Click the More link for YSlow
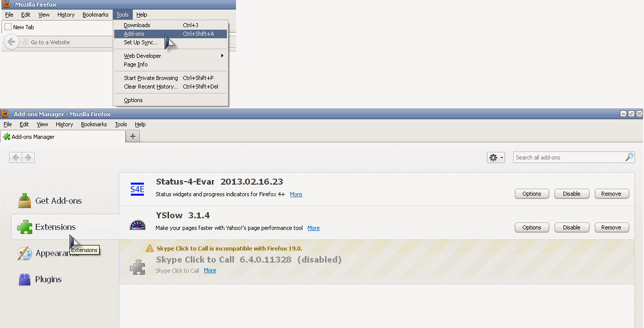The width and height of the screenshot is (644, 328). (x=313, y=228)
